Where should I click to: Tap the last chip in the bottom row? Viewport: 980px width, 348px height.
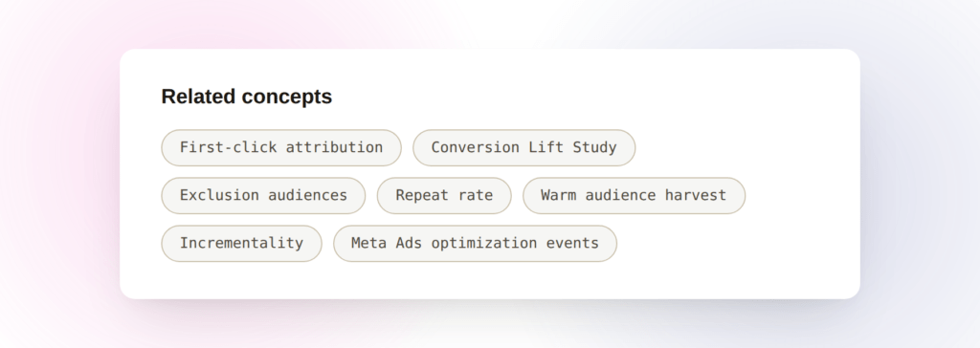point(475,244)
